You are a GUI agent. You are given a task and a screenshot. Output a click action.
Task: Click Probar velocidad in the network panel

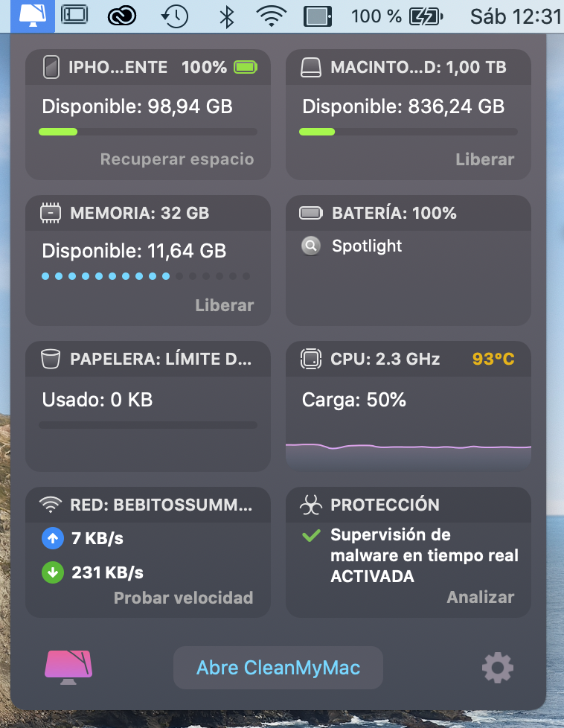183,598
